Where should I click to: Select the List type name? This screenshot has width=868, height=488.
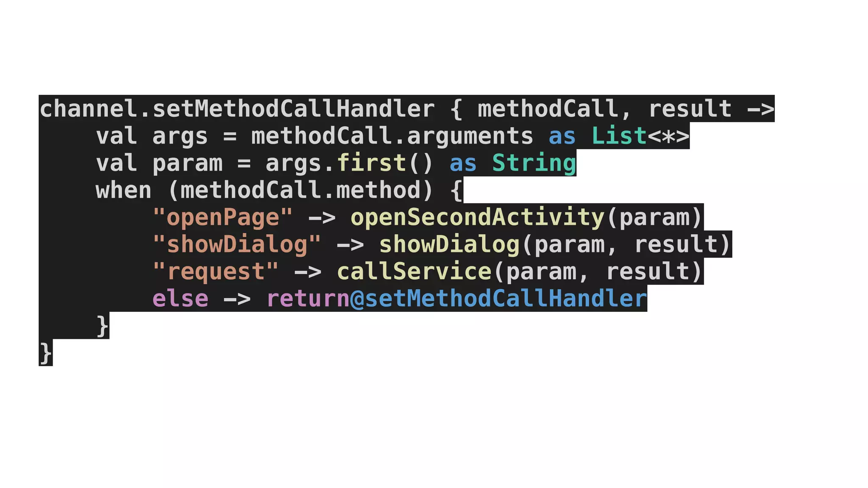pyautogui.click(x=619, y=136)
